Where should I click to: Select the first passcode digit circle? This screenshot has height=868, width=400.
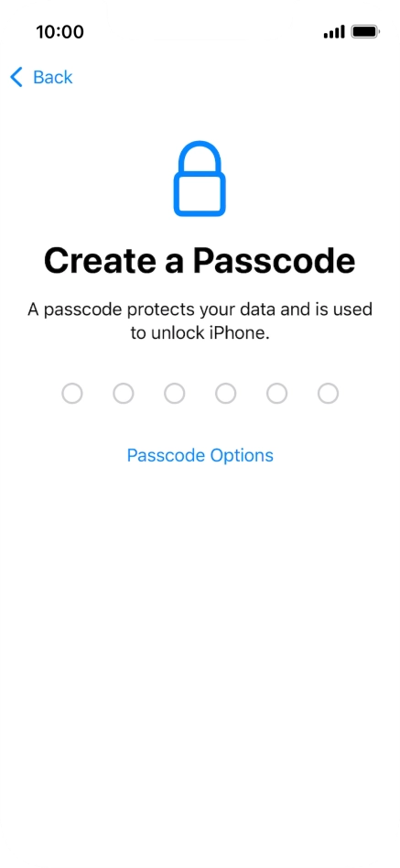tap(72, 394)
